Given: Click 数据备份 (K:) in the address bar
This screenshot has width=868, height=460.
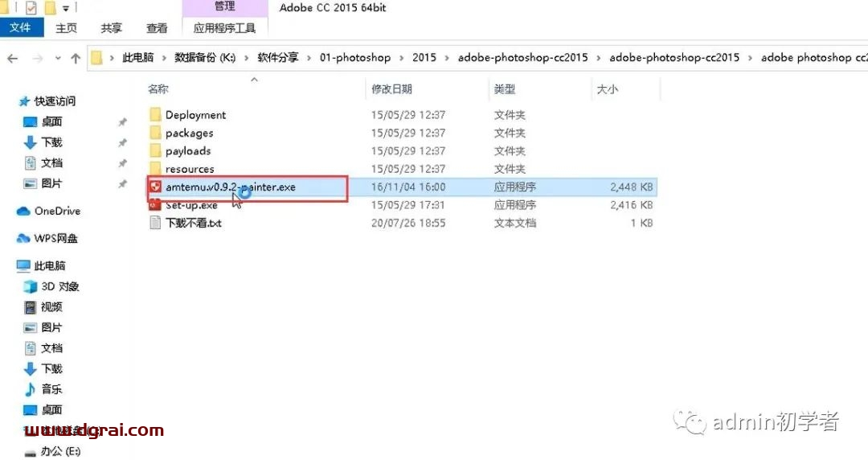Looking at the screenshot, I should [205, 58].
